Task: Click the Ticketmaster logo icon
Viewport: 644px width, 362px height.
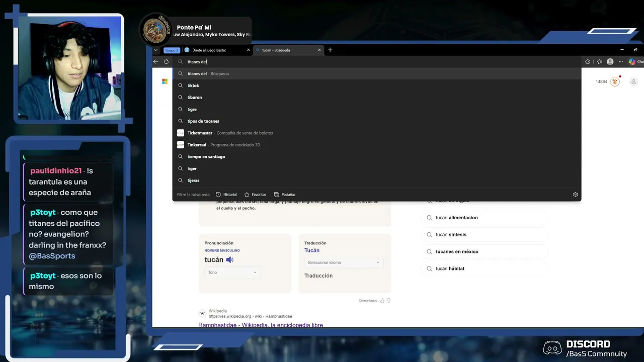Action: 181,133
